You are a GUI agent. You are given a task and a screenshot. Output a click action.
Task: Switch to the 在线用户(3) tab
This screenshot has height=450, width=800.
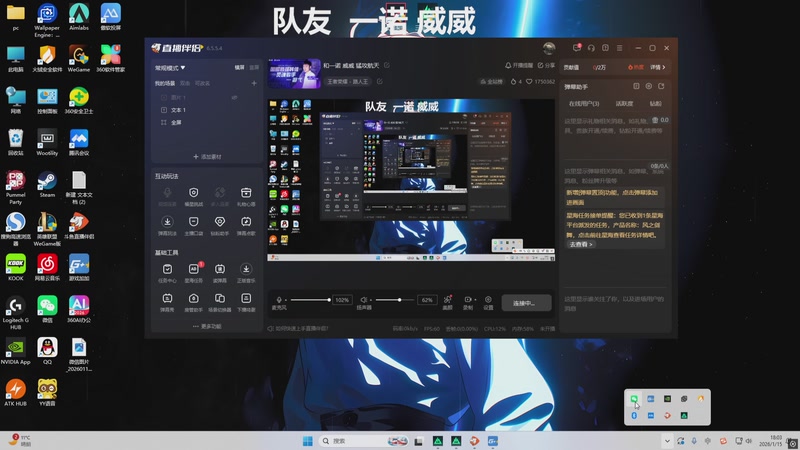[x=584, y=104]
